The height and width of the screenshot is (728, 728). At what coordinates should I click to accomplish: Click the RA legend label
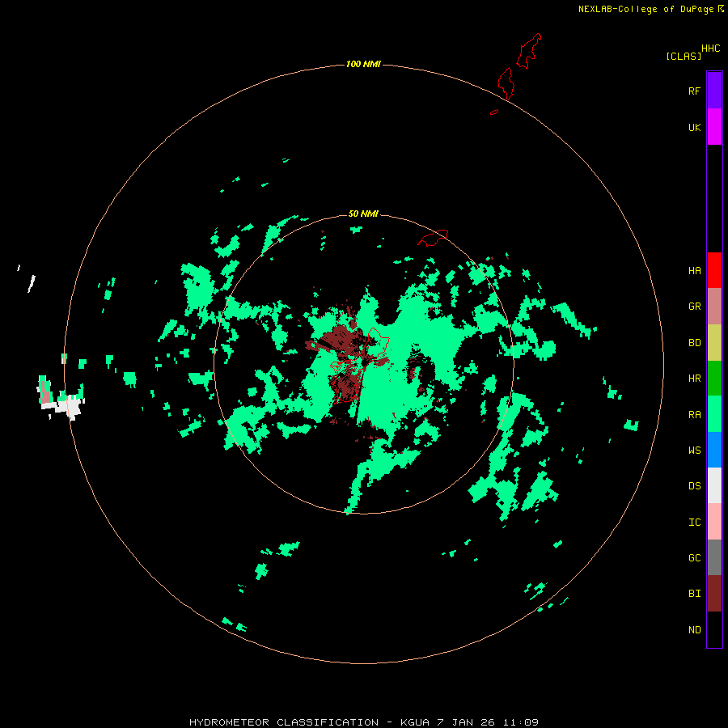pyautogui.click(x=694, y=415)
